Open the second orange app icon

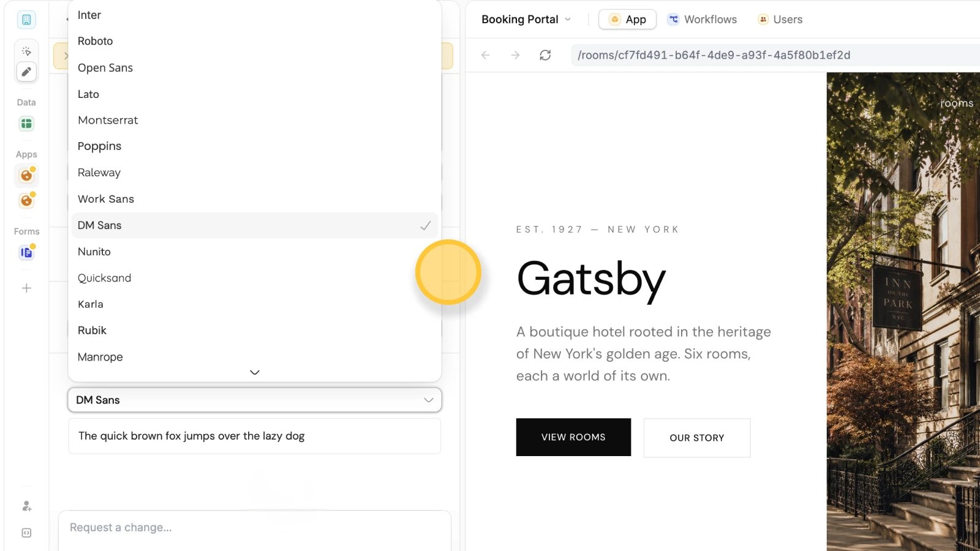tap(26, 200)
